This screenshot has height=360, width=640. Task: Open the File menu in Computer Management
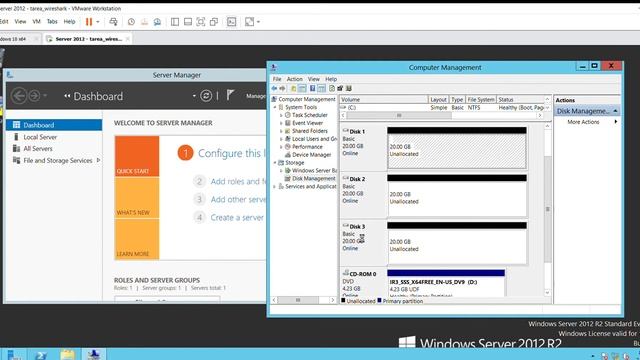click(x=277, y=79)
